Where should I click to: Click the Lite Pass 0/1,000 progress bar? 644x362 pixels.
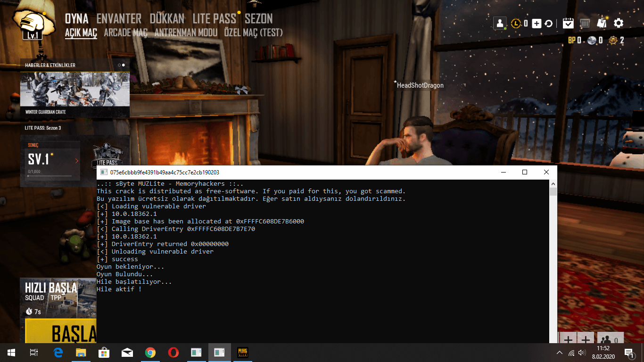[x=50, y=175]
